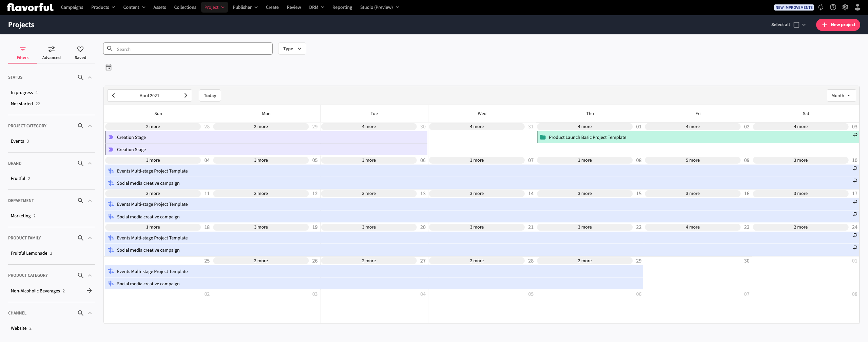
Task: Search within the Brand filter section
Action: (x=80, y=163)
